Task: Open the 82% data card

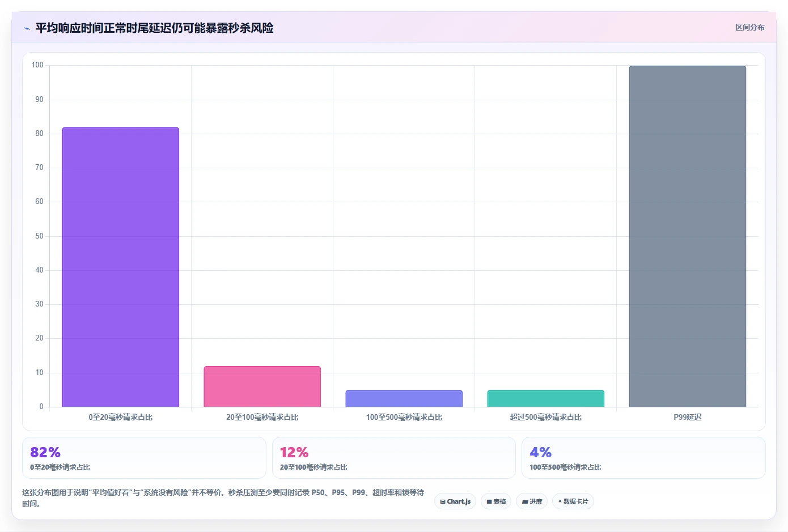Action: pyautogui.click(x=144, y=458)
